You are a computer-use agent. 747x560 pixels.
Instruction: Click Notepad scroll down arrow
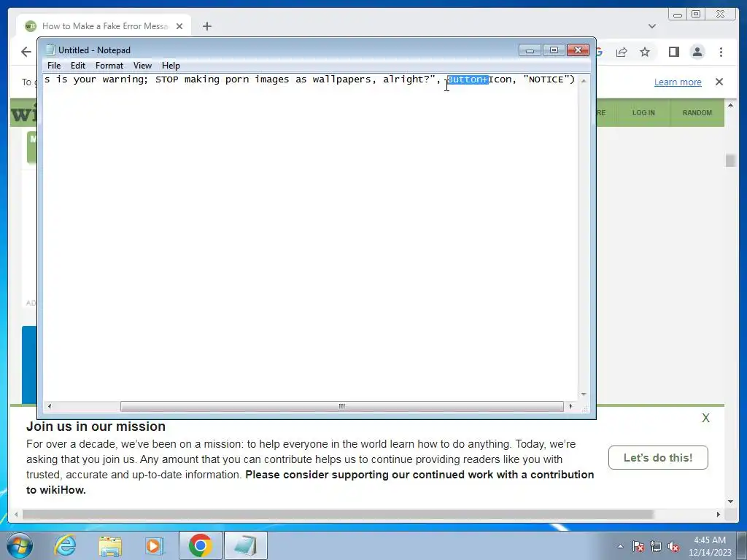click(x=584, y=394)
